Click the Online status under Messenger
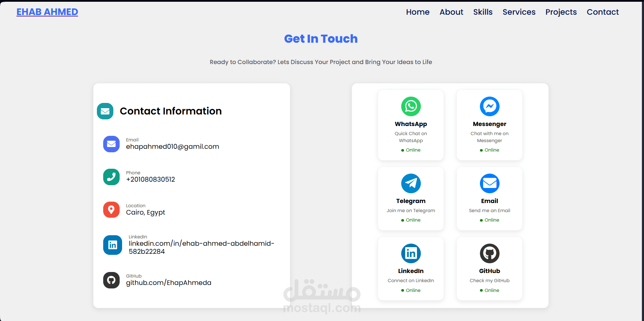The width and height of the screenshot is (644, 321). pyautogui.click(x=490, y=150)
